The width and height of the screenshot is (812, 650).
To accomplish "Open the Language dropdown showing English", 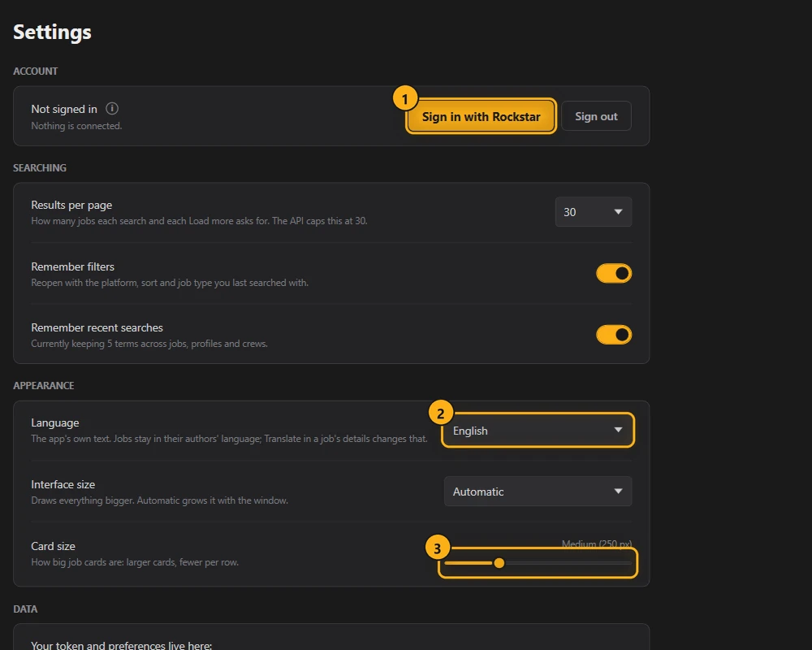I will point(538,431).
